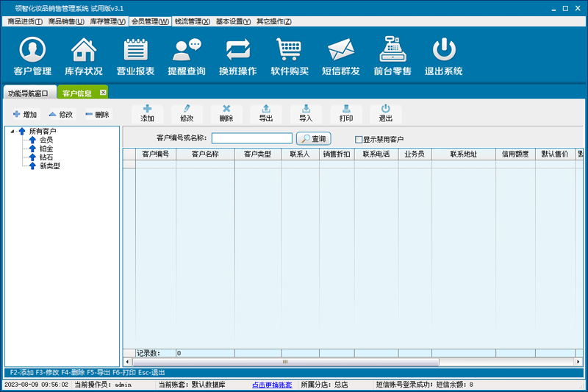The width and height of the screenshot is (588, 392).
Task: Close the 客户信息 tab
Action: click(103, 92)
